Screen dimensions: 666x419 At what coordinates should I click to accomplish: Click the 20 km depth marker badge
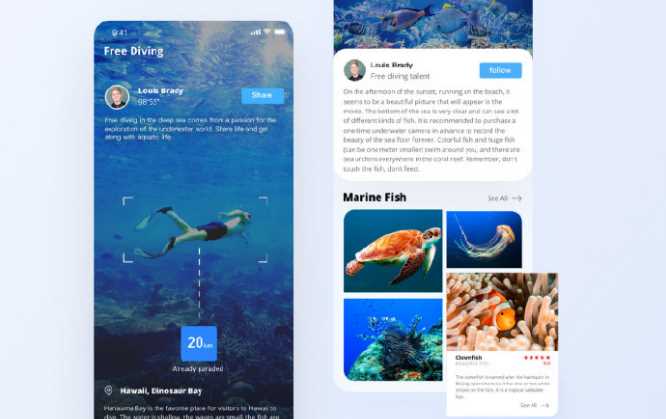[199, 343]
